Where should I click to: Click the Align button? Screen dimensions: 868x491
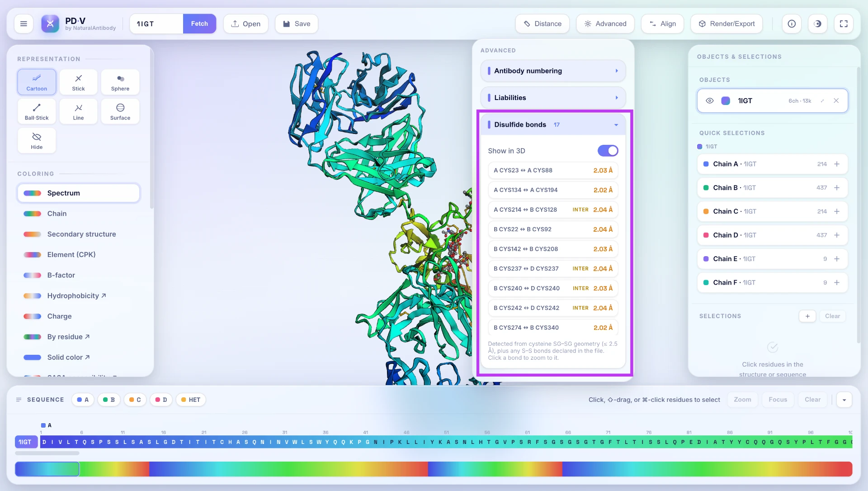(662, 24)
